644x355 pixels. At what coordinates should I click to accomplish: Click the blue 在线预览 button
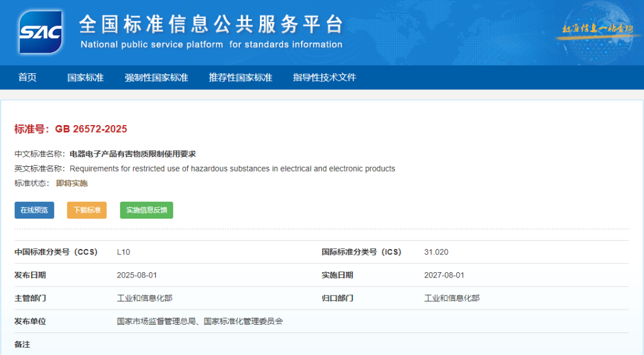pyautogui.click(x=34, y=210)
